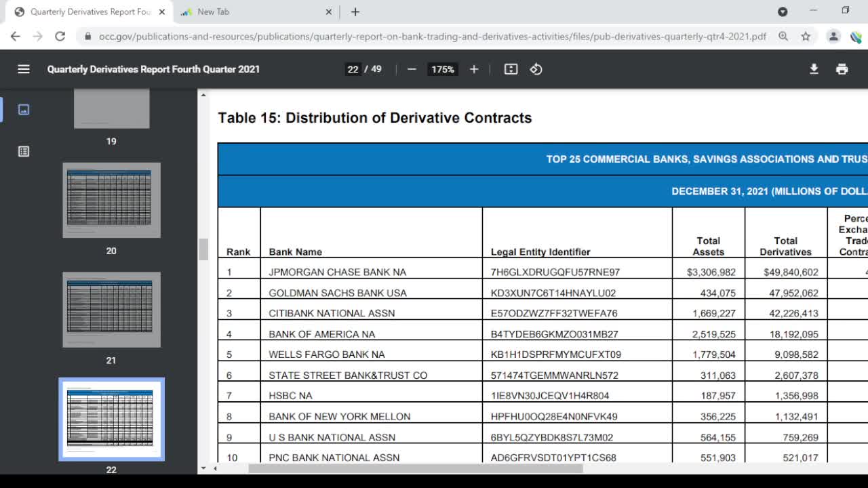Click the horizontal scrollbar thumb
Image resolution: width=868 pixels, height=488 pixels.
pyautogui.click(x=416, y=468)
